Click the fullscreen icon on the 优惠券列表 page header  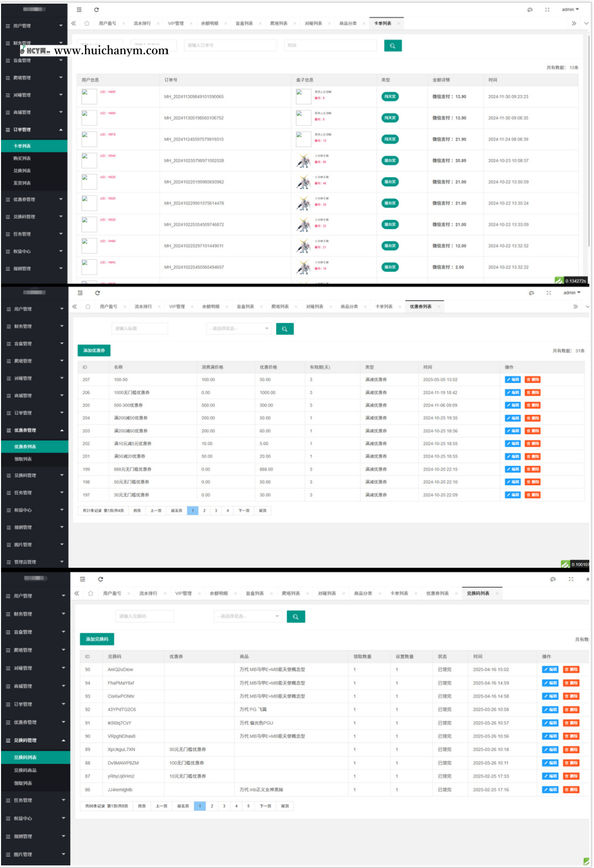tap(549, 293)
